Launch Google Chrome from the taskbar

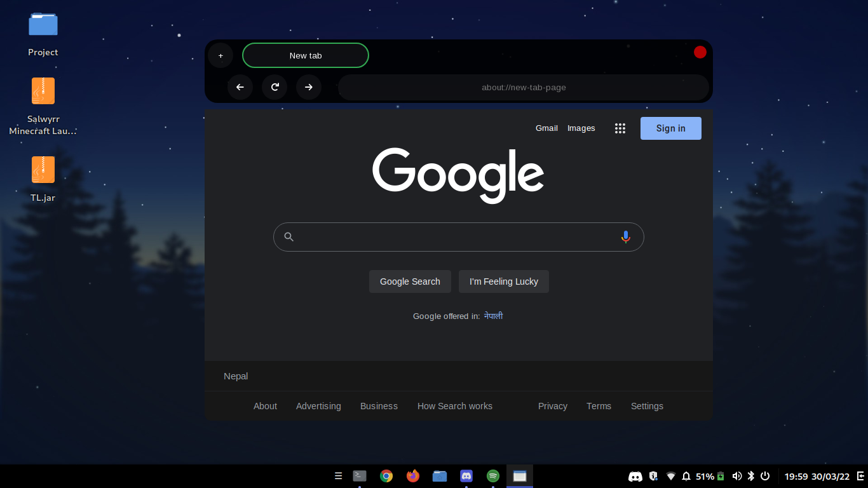pos(386,476)
